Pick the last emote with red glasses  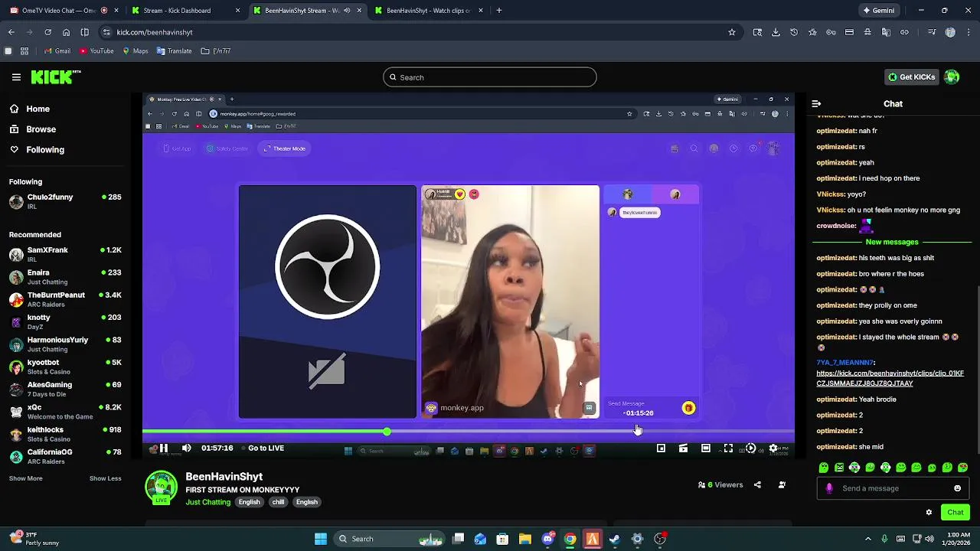tap(962, 468)
